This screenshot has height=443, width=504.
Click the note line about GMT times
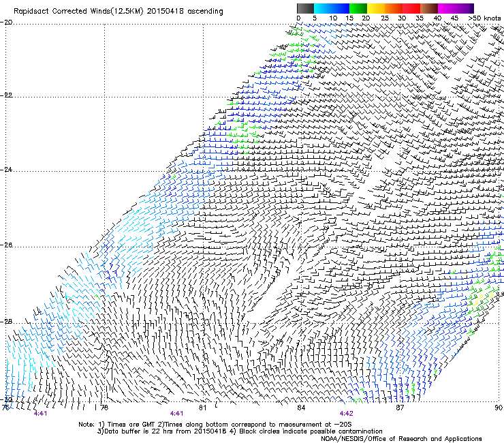(215, 425)
